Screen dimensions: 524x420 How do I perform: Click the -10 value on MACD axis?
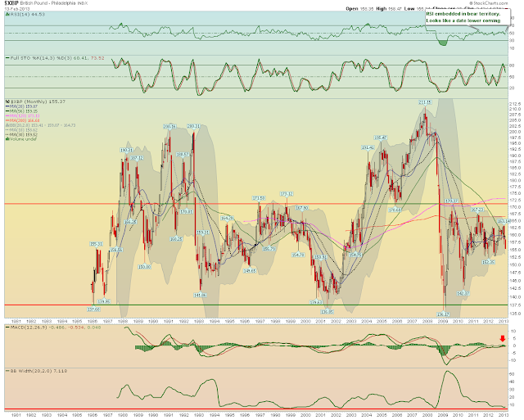click(513, 360)
